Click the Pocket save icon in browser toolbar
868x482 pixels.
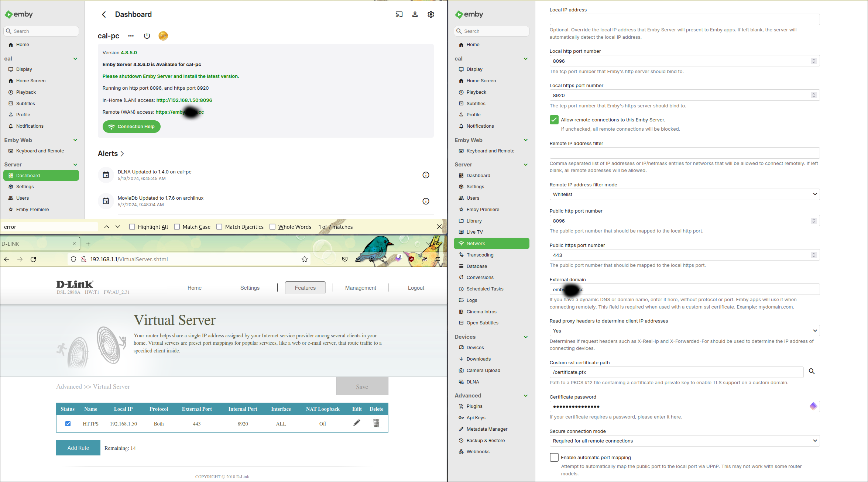345,259
